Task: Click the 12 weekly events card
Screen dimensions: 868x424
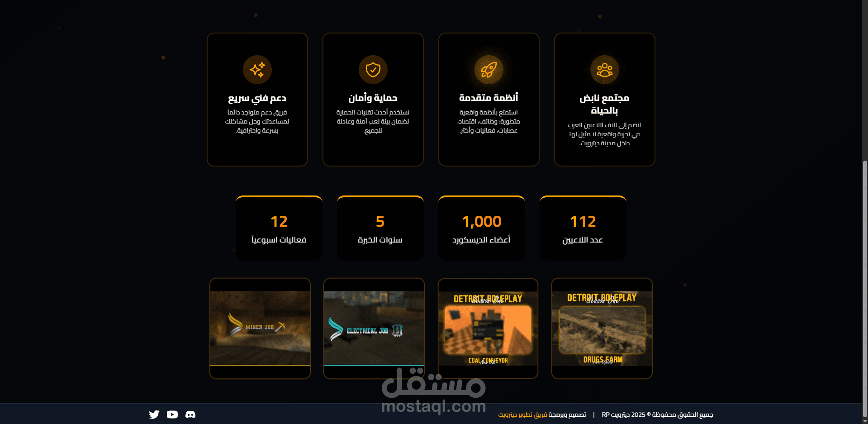Action: coord(279,228)
